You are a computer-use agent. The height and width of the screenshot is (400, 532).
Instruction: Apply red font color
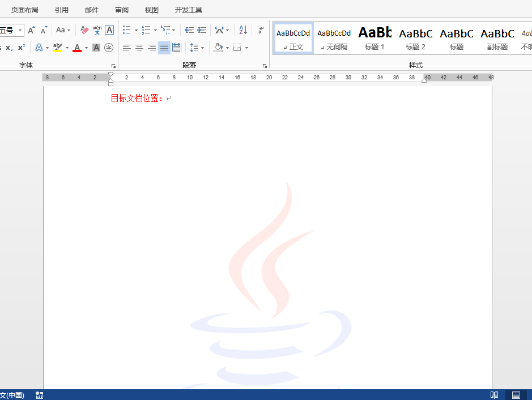pyautogui.click(x=77, y=48)
